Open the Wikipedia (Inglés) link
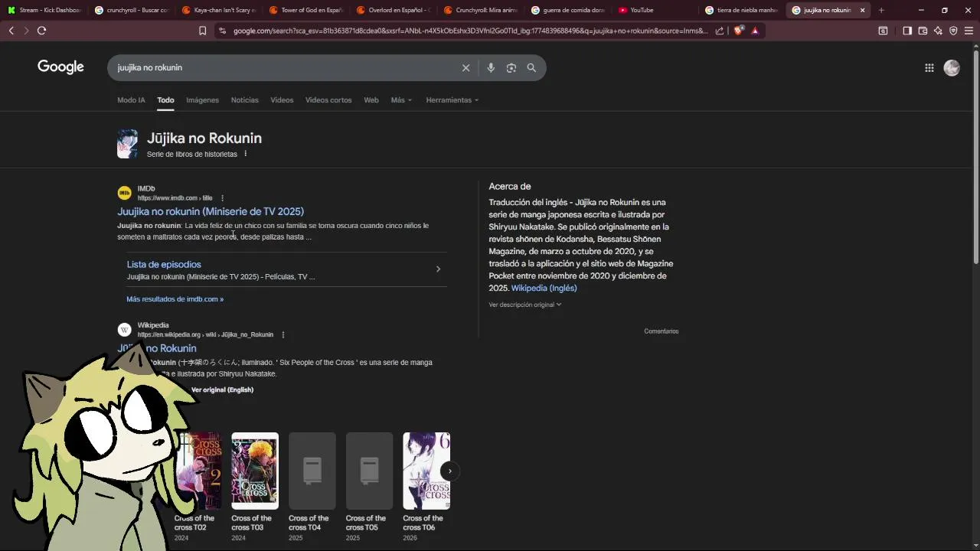 tap(544, 289)
